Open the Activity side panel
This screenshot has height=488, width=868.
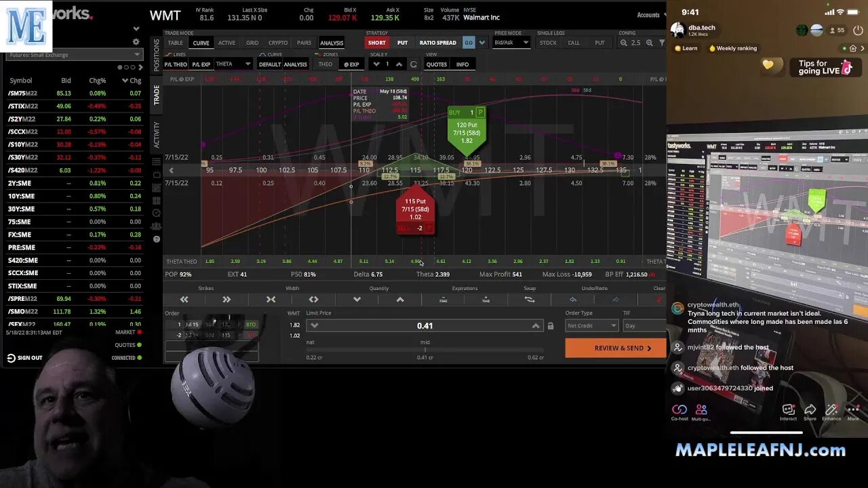tap(157, 135)
